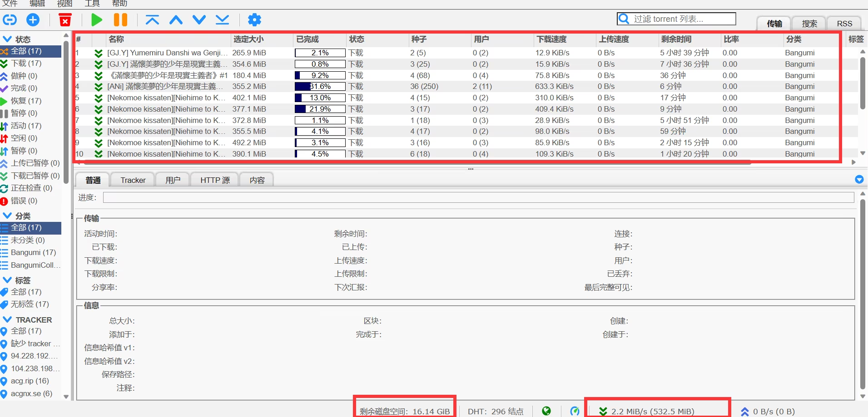Filter by 错误 (0) status
This screenshot has width=868, height=417.
24,201
